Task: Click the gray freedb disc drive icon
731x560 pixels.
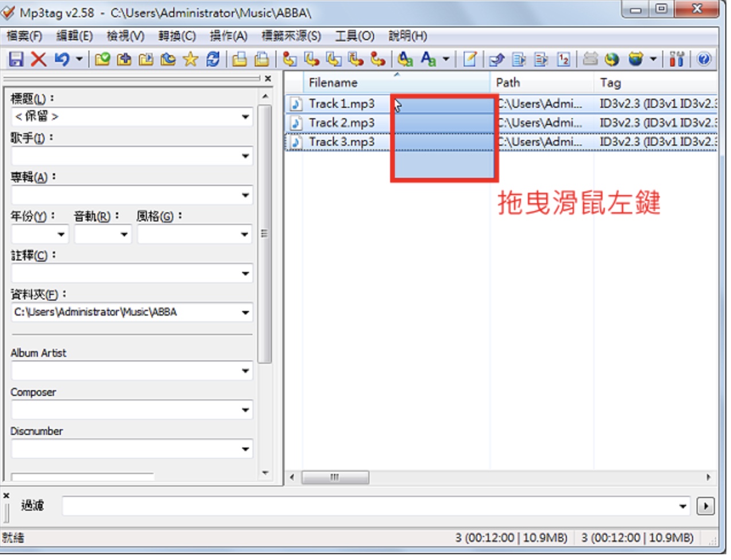Action: coord(590,59)
